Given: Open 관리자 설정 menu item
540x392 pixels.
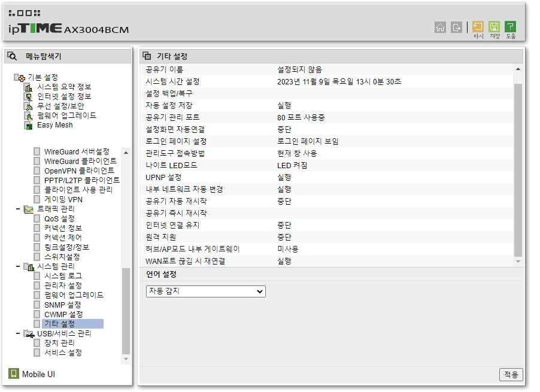Looking at the screenshot, I should 63,285.
